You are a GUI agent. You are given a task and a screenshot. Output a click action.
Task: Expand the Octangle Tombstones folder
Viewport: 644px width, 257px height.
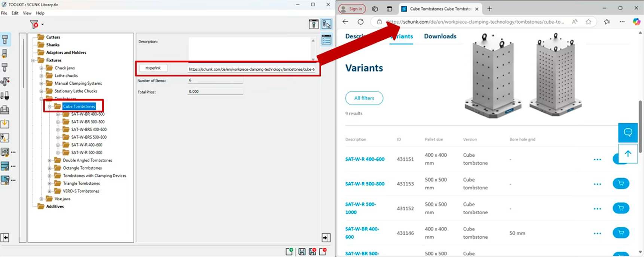tap(49, 168)
